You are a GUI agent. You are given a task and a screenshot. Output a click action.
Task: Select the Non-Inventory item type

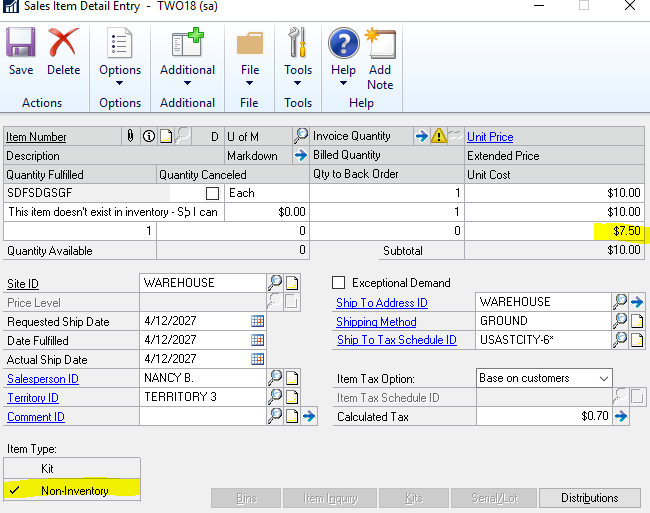click(72, 490)
